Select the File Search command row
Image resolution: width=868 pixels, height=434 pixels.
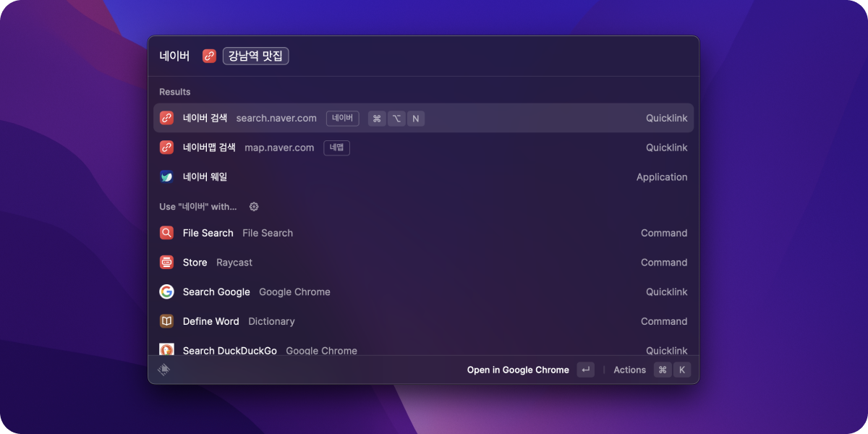coord(423,233)
